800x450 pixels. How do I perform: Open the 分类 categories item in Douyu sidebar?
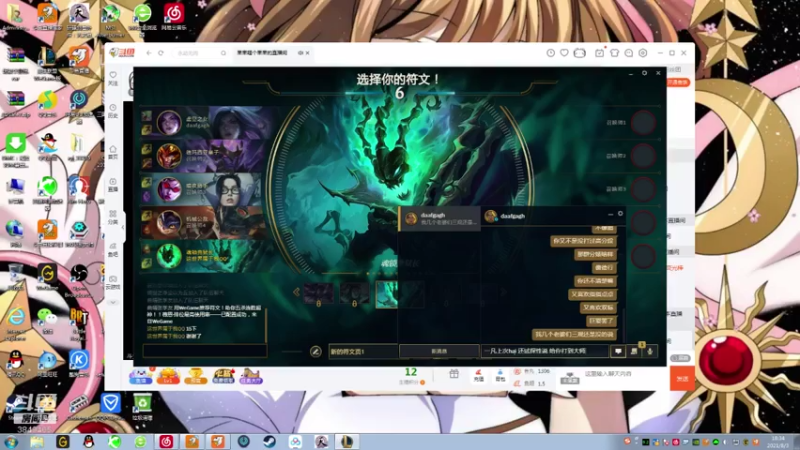click(113, 217)
